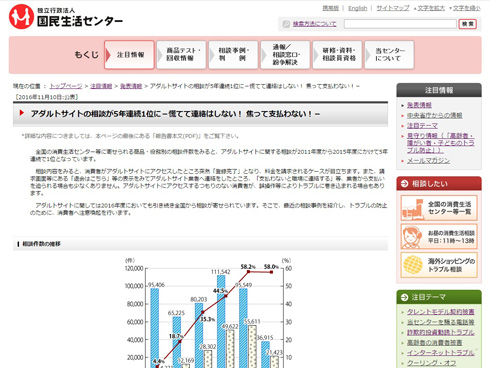Image resolution: width=490 pixels, height=368 pixels.
Task: Click the 検索 button
Action: (x=467, y=24)
